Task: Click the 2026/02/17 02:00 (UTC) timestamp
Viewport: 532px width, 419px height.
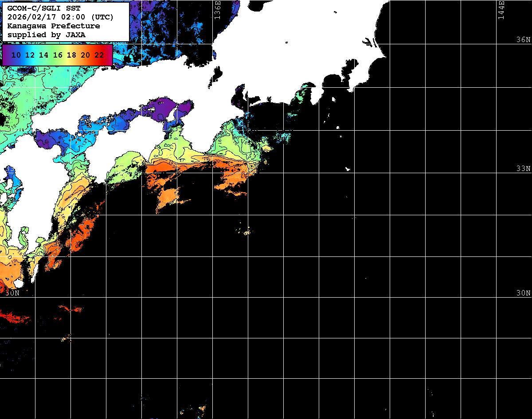Action: click(60, 17)
